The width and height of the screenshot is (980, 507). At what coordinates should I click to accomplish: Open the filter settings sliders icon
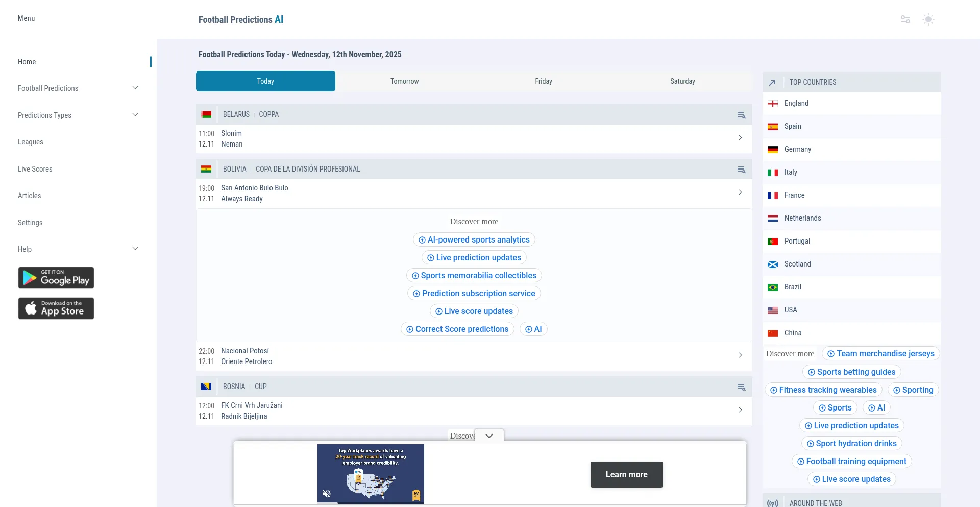(905, 19)
